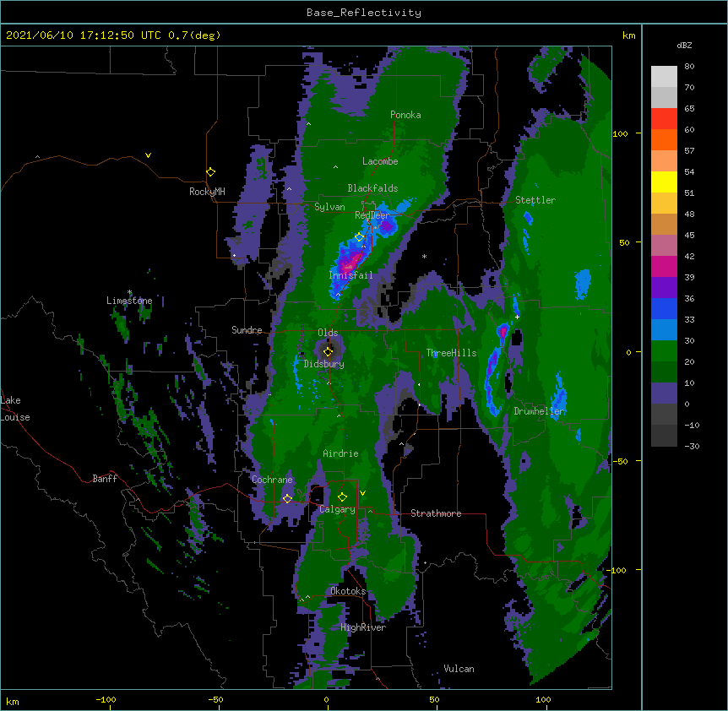Click the yellow V marker northwest of RockyMH

click(x=148, y=155)
